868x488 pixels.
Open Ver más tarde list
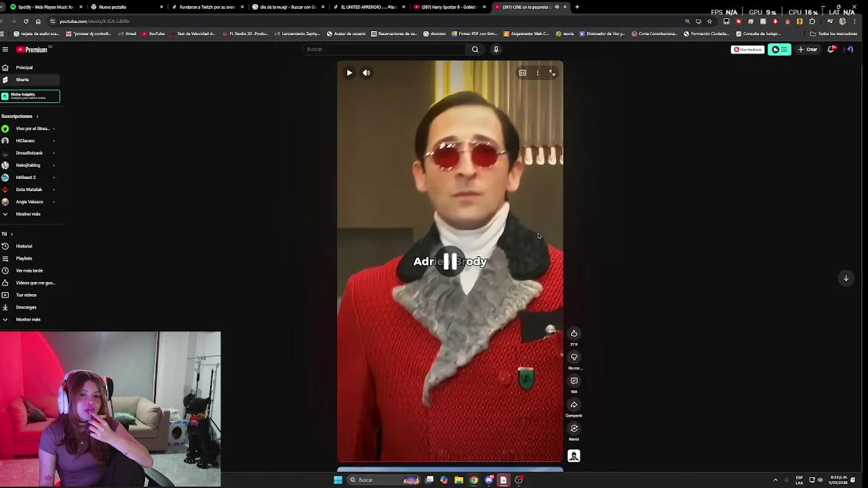(29, 271)
